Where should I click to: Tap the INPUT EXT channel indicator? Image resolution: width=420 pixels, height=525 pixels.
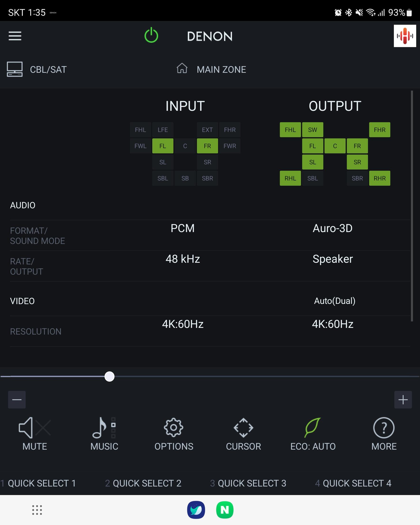pyautogui.click(x=207, y=130)
